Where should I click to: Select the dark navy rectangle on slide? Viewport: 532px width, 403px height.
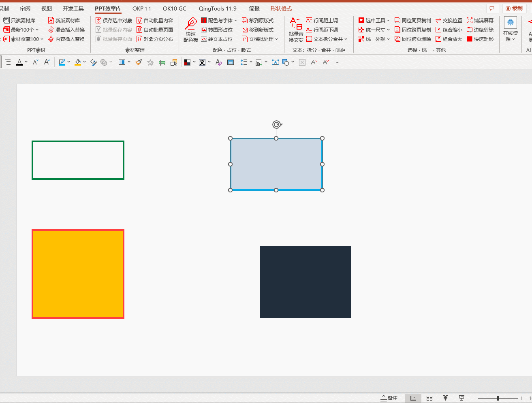(306, 282)
